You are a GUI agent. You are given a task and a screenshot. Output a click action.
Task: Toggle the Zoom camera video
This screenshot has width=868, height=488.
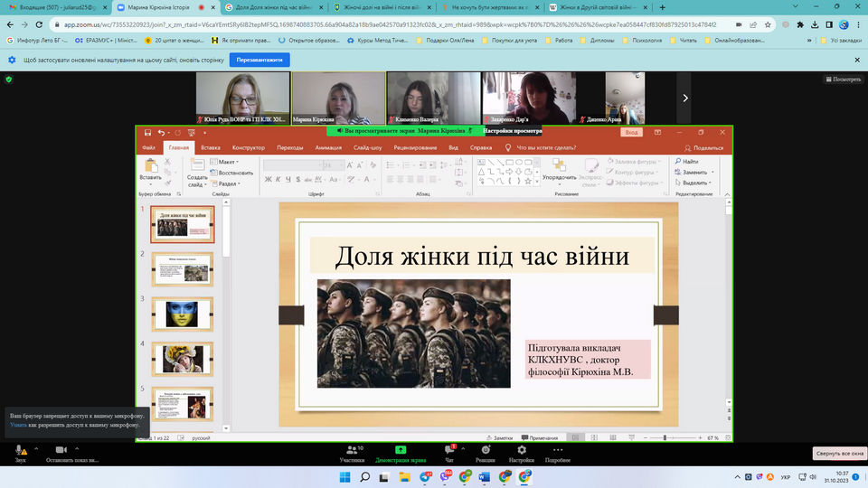(x=61, y=450)
